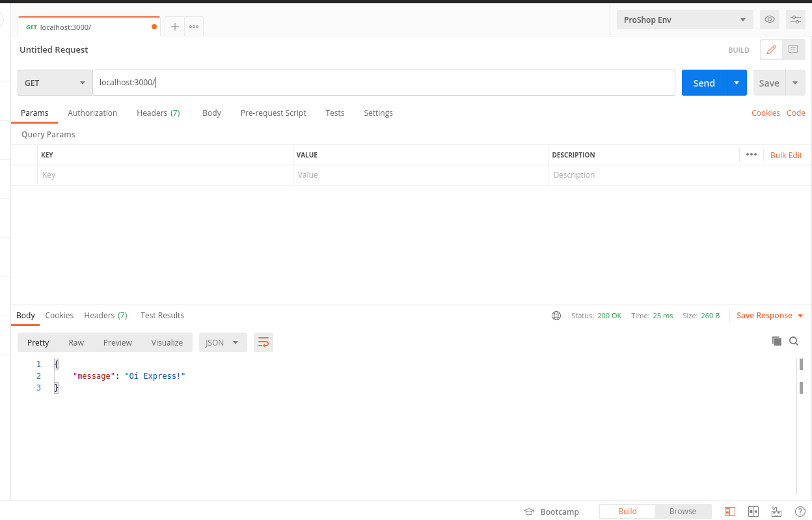Open Postman help via question mark icon
Viewport: 812px width, 520px height.
(800, 512)
